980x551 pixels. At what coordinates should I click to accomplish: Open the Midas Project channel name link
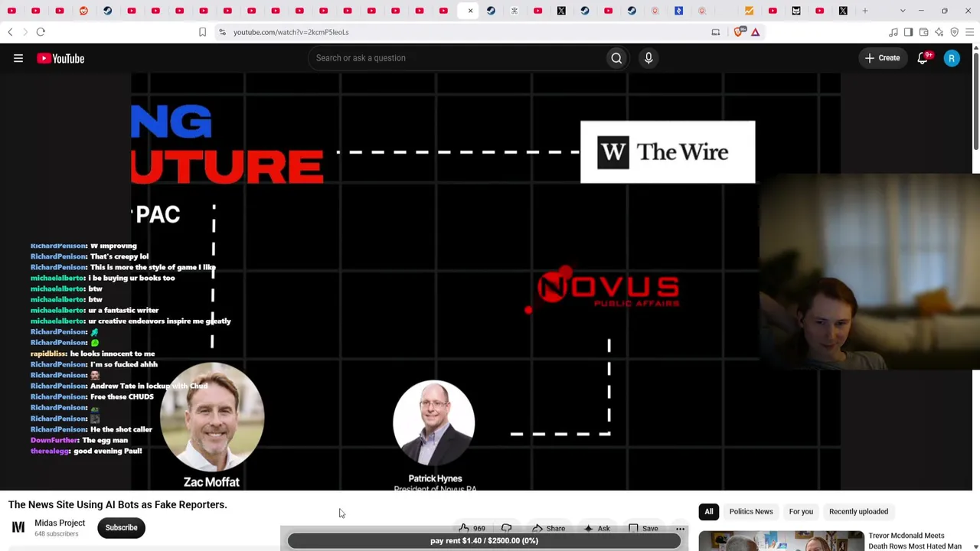(60, 523)
